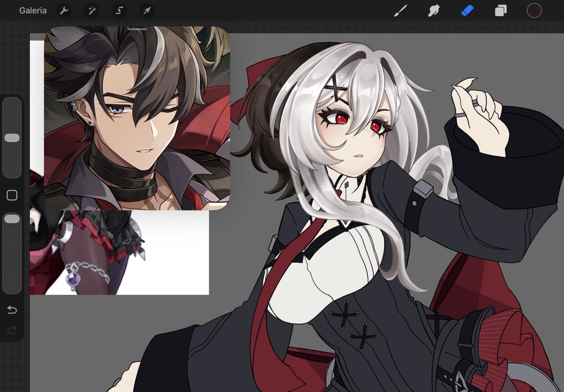Activate the Transform arrow tool

[x=147, y=10]
